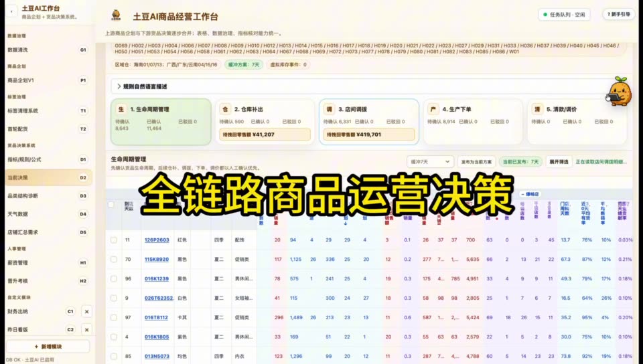Collapse sidebar with the back arrow button
643x364 pixels.
click(11, 12)
